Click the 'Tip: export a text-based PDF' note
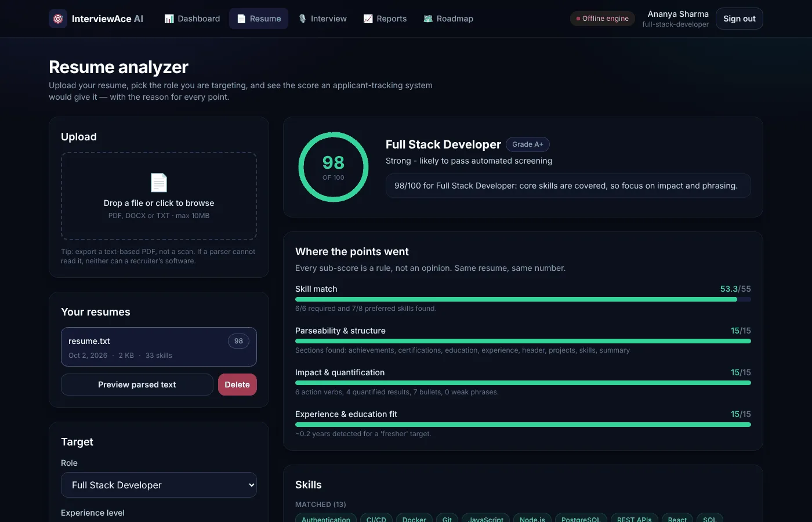The height and width of the screenshot is (522, 812). [158, 256]
